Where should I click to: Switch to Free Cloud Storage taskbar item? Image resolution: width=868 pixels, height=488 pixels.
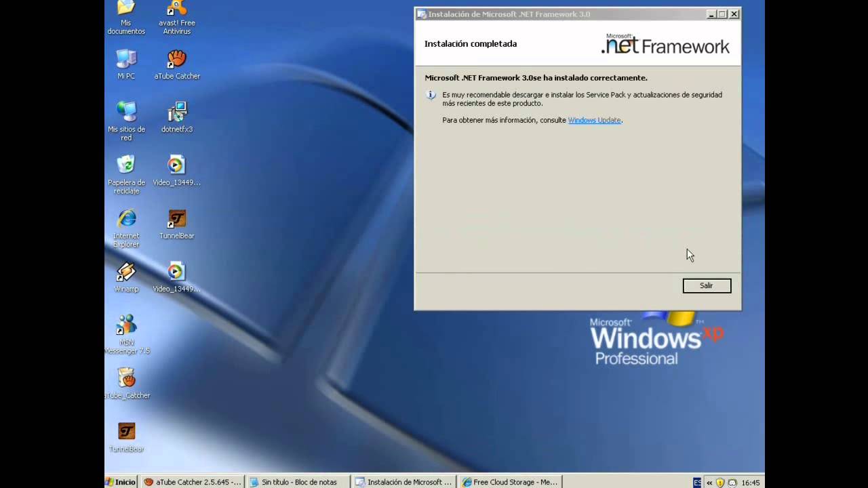coord(509,482)
